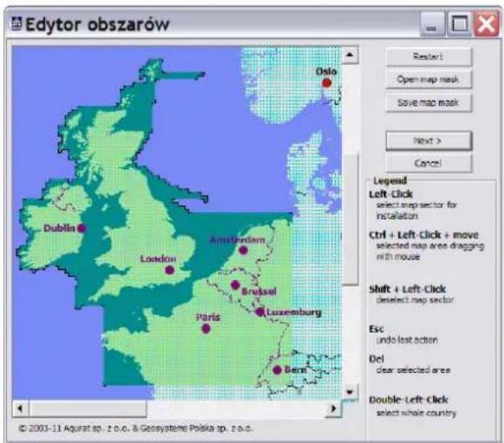Select the Brussel city marker
The height and width of the screenshot is (443, 504).
(x=236, y=285)
